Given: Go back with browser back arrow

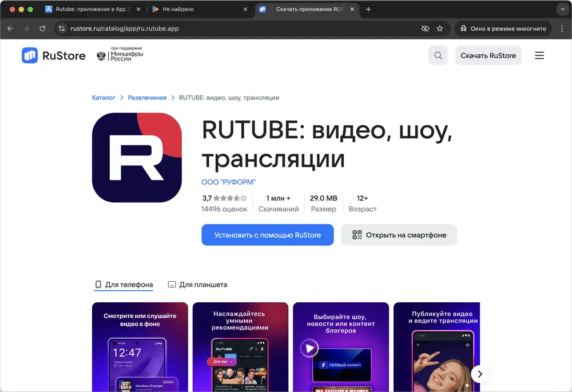Looking at the screenshot, I should [10, 29].
